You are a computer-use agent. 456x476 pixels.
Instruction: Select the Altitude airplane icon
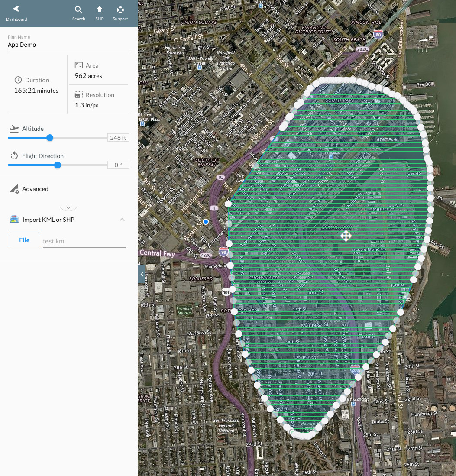(14, 128)
